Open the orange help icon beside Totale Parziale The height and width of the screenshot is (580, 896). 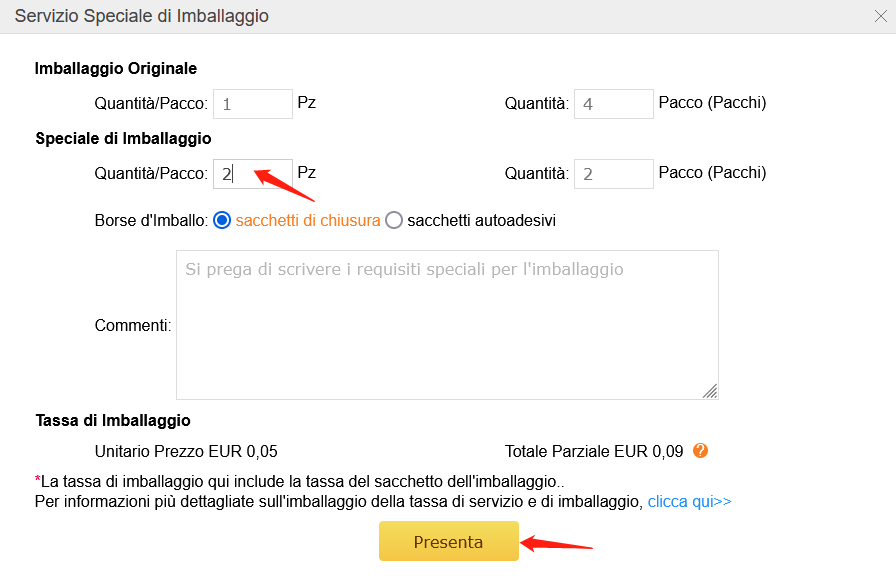tap(700, 451)
